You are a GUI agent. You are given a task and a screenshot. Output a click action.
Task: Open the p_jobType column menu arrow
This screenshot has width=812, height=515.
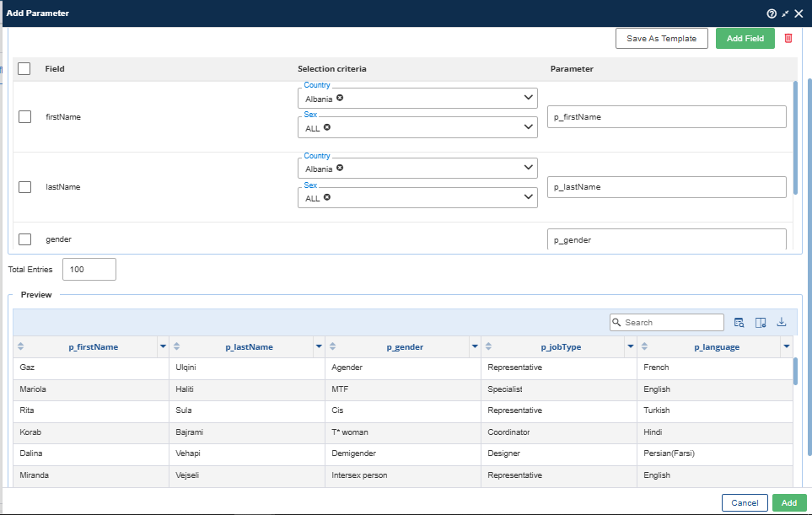(x=631, y=346)
